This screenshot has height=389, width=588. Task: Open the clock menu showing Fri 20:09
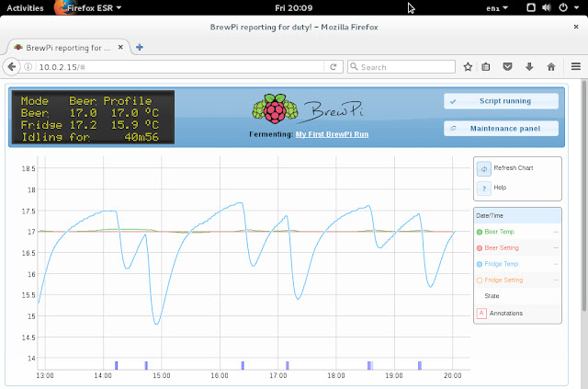[294, 8]
